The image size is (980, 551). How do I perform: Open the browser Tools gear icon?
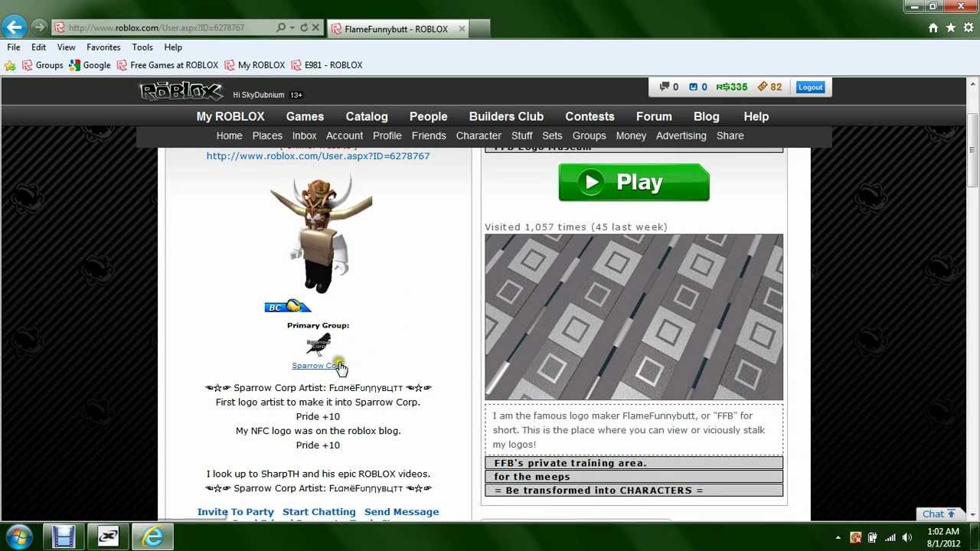(x=967, y=28)
